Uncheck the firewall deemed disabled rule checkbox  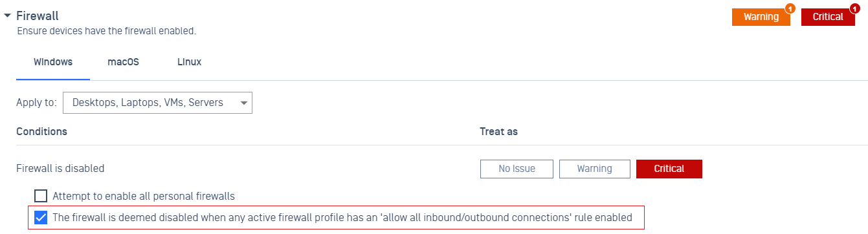pyautogui.click(x=41, y=218)
